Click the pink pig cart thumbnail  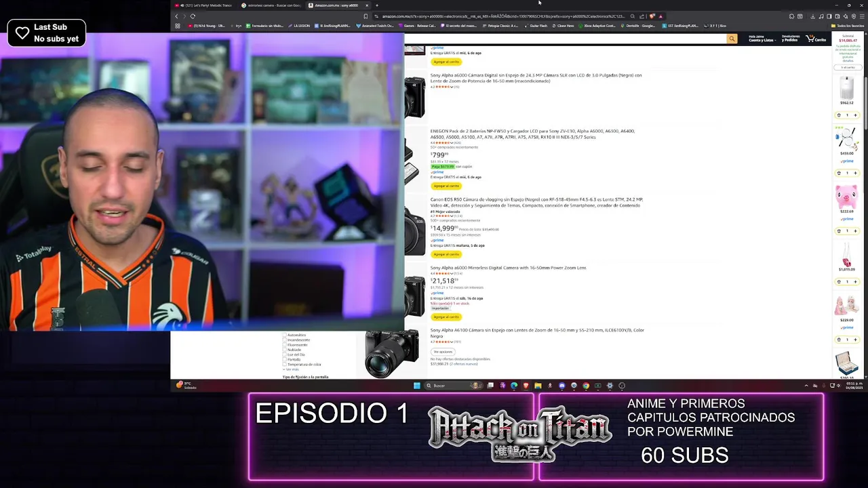click(x=846, y=197)
